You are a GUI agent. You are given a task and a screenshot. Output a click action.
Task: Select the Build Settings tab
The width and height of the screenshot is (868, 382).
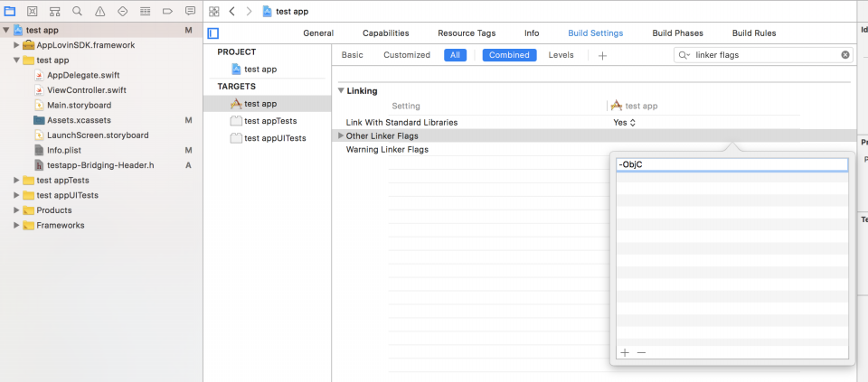coord(596,33)
